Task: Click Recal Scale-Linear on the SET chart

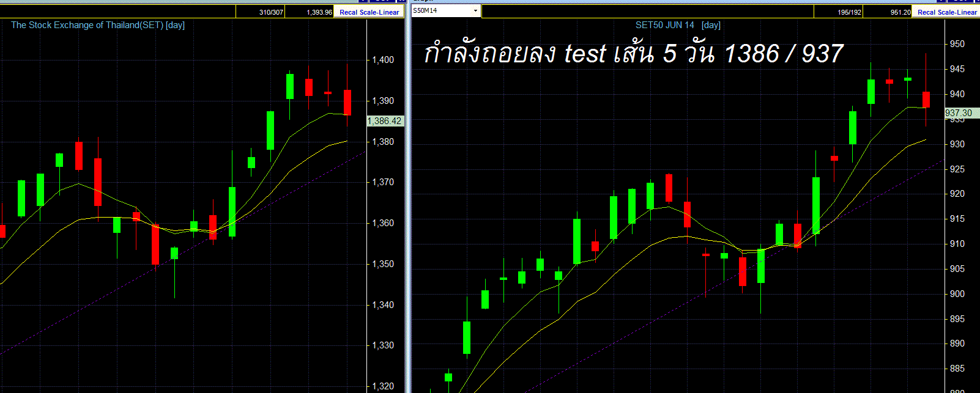Action: [x=369, y=12]
